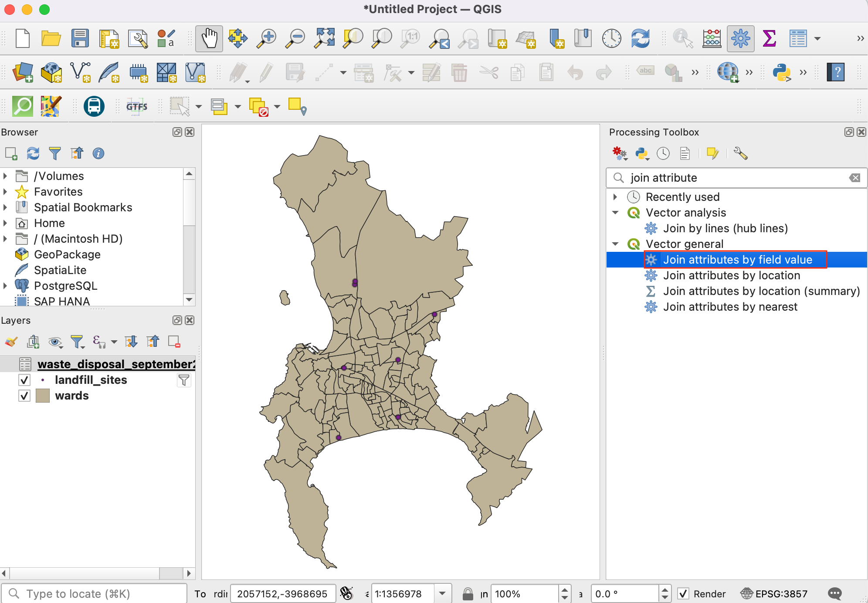Click the Zoom In magnifier icon
The image size is (868, 603).
tap(266, 38)
